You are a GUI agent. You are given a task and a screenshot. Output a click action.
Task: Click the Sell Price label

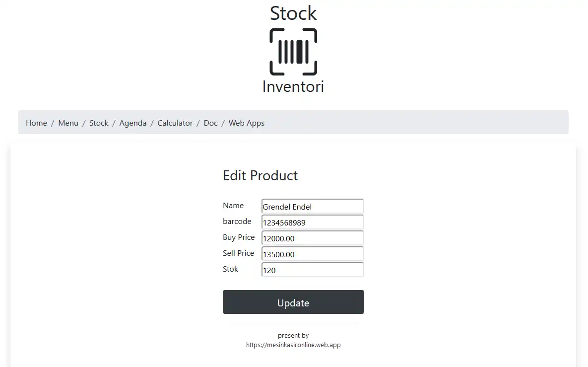[x=238, y=253]
